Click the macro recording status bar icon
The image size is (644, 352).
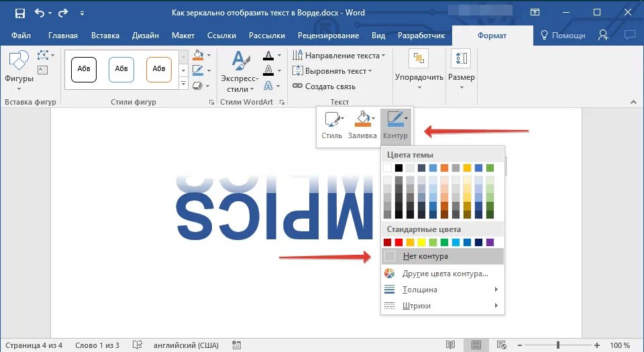pyautogui.click(x=237, y=345)
